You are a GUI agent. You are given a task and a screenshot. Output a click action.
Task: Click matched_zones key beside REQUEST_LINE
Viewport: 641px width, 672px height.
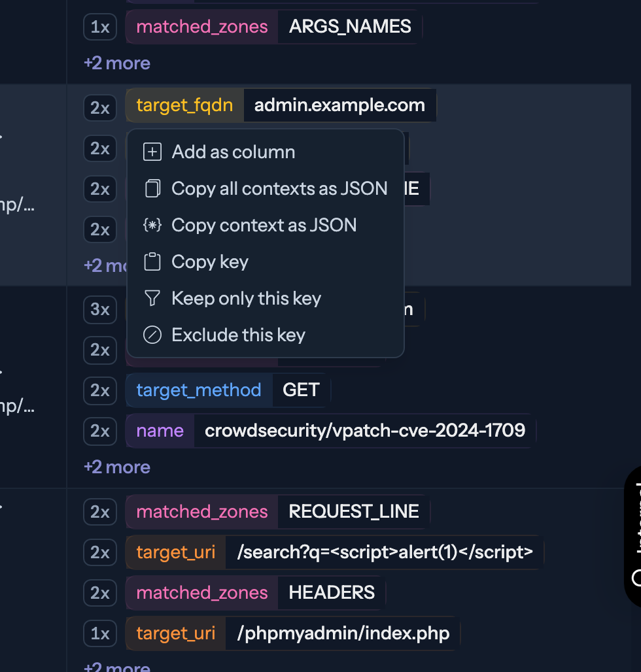pyautogui.click(x=202, y=512)
